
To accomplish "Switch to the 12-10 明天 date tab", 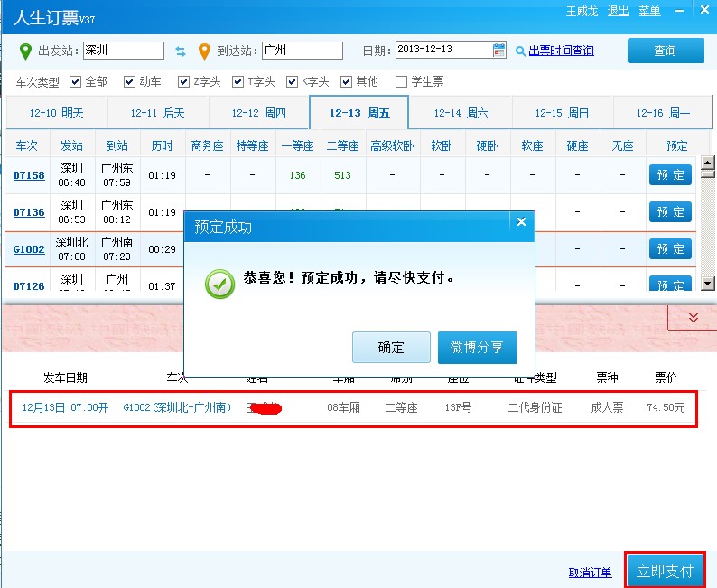I will point(57,113).
